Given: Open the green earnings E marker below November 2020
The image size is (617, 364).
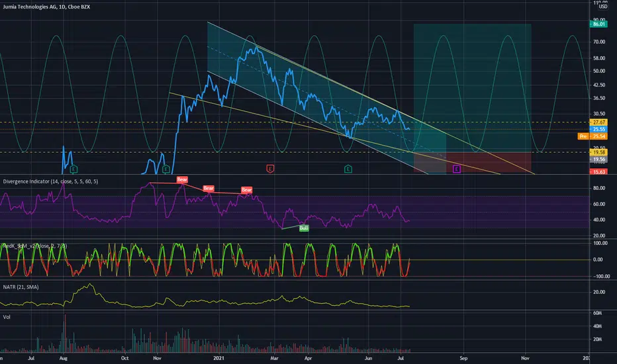Looking at the screenshot, I should 166,169.
